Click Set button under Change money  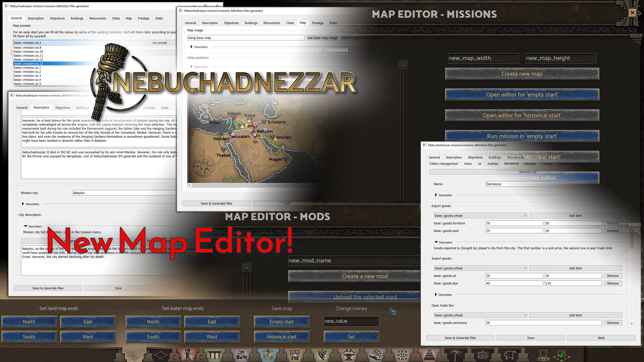351,337
